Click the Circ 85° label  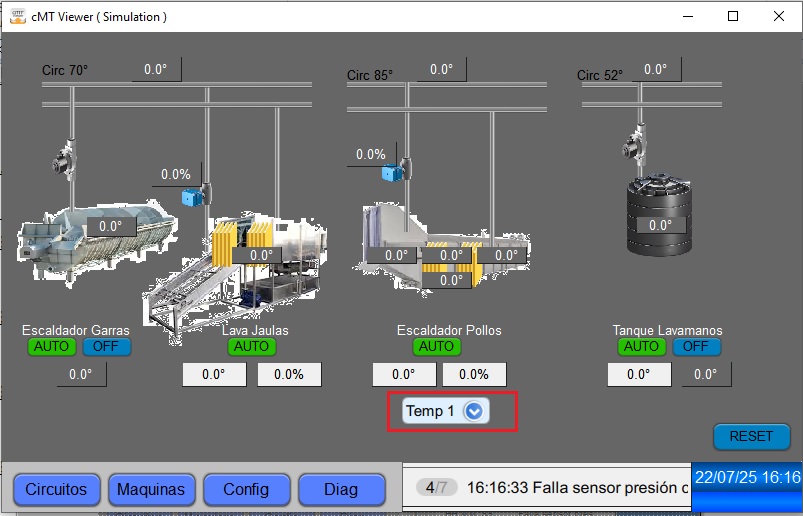(370, 75)
